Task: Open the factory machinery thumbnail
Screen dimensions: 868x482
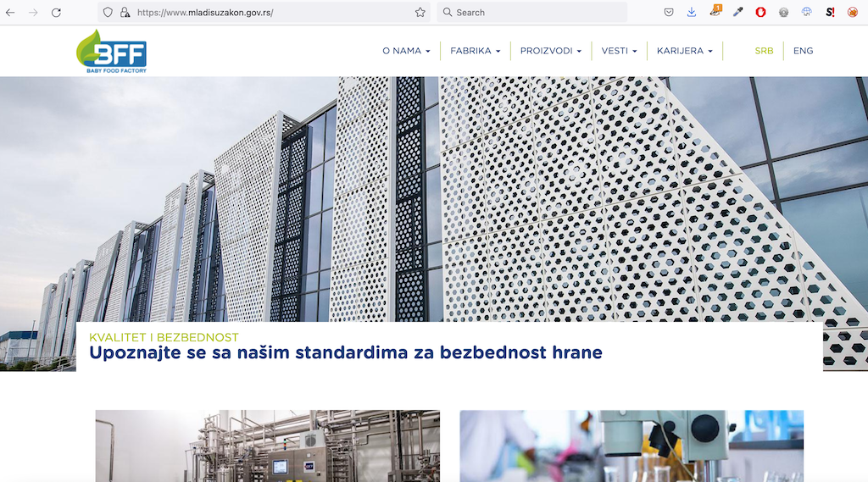Action: tap(267, 446)
